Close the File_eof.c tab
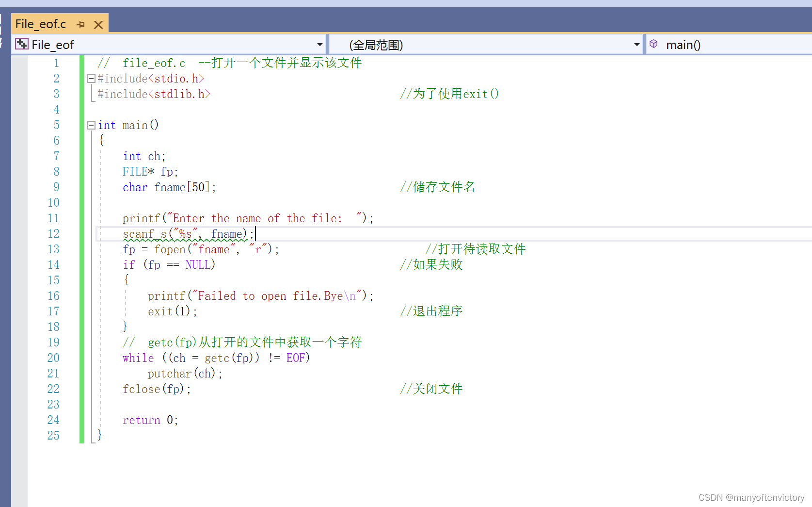Viewport: 812px width, 507px height. (x=98, y=24)
